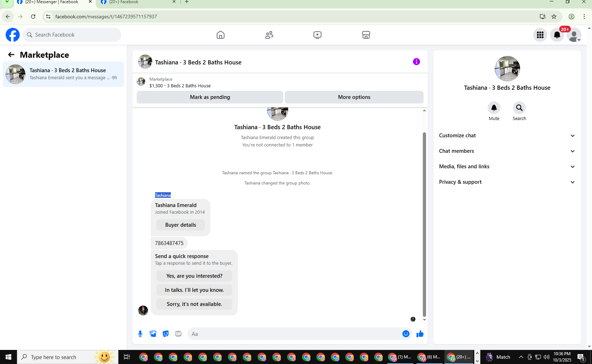
Task: Open the emoji picker in the message box
Action: click(406, 334)
